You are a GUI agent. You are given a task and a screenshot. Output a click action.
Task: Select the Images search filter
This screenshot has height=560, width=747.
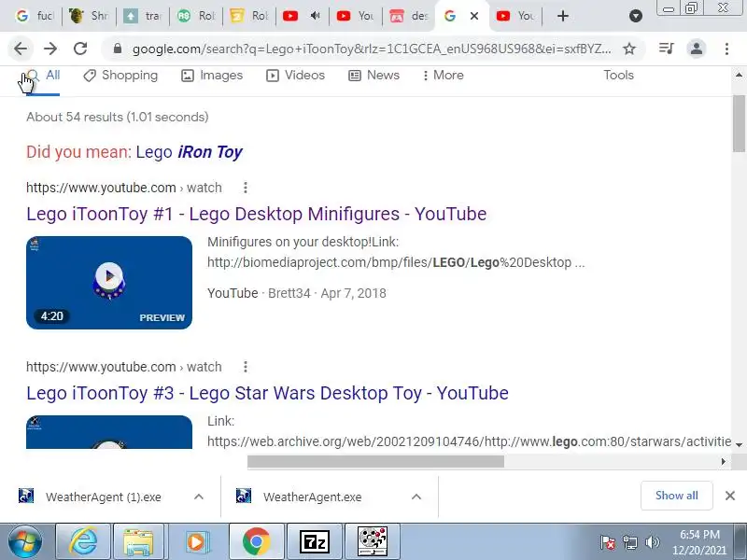click(212, 76)
